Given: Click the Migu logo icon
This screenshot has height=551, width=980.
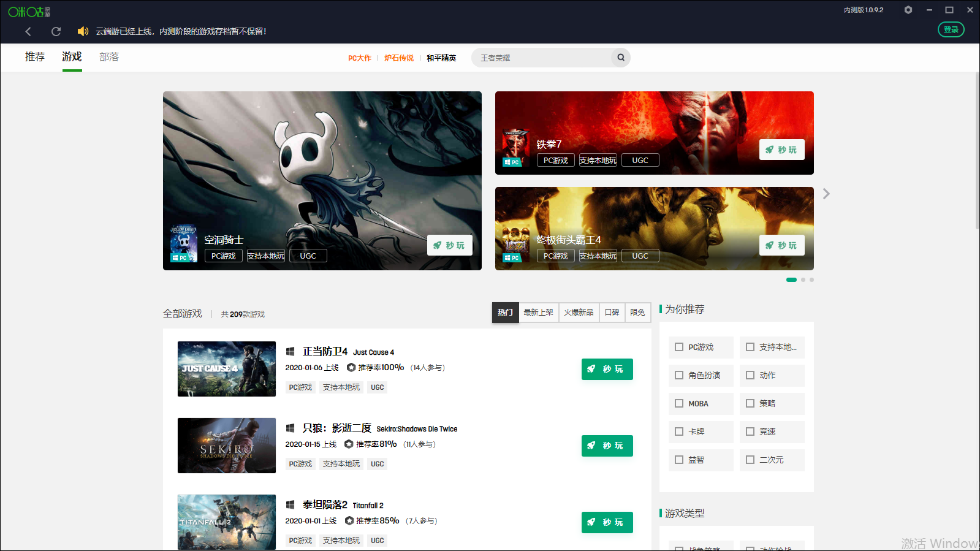Looking at the screenshot, I should click(29, 12).
